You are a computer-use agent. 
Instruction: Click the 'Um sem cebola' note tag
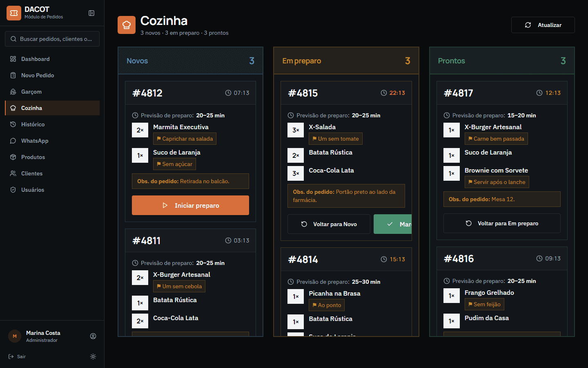tap(179, 286)
